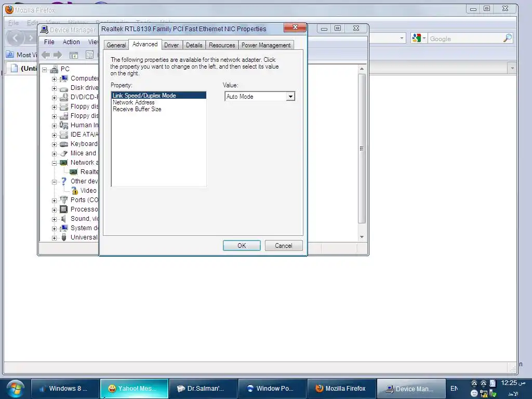Click Device Manager scrollbar up arrow
The image size is (532, 399).
click(x=362, y=69)
